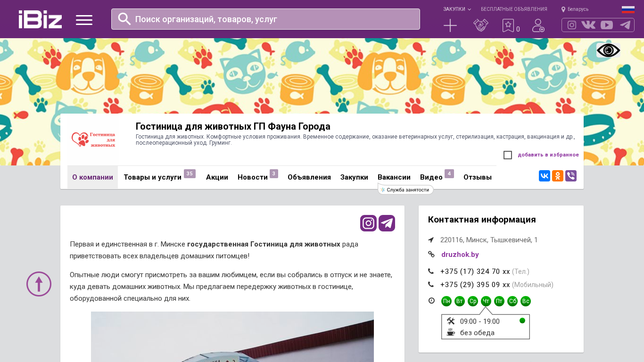Image resolution: width=644 pixels, height=362 pixels.
Task: Click phone icon beside the +375 (29) number
Action: click(431, 285)
